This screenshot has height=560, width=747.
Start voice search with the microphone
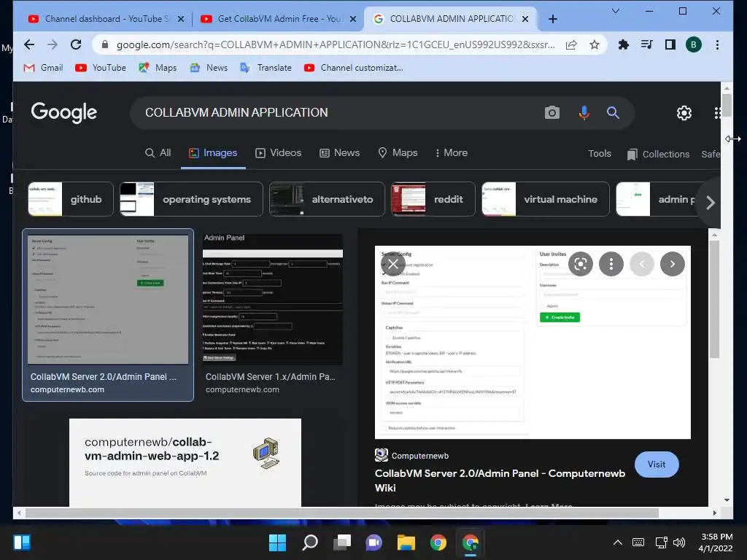click(584, 113)
